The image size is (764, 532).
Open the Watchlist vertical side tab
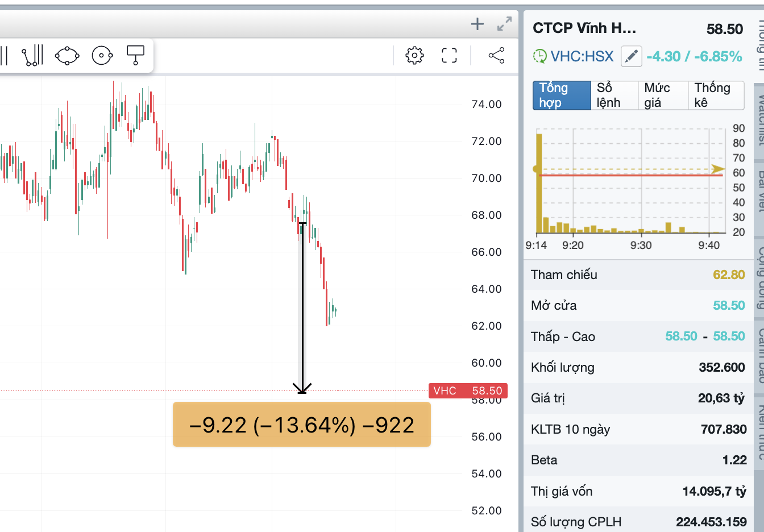(x=759, y=120)
